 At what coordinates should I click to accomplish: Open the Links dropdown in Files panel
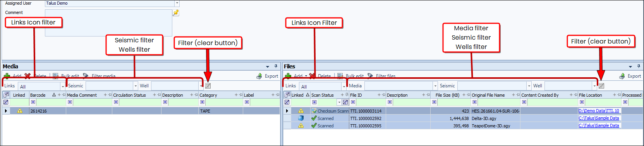coord(344,86)
